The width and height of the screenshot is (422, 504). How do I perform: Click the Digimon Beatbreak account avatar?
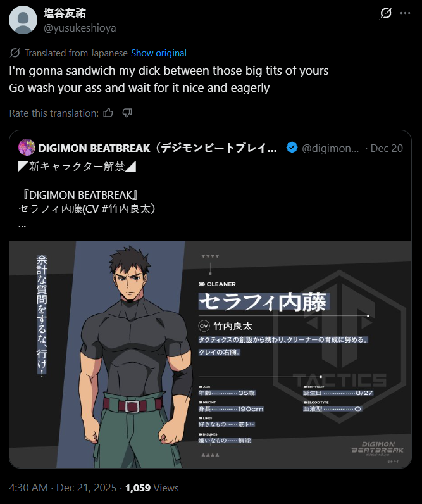[27, 148]
